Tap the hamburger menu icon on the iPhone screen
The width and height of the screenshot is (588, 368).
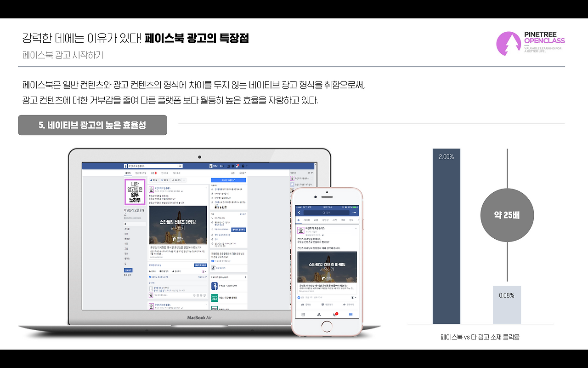[351, 315]
